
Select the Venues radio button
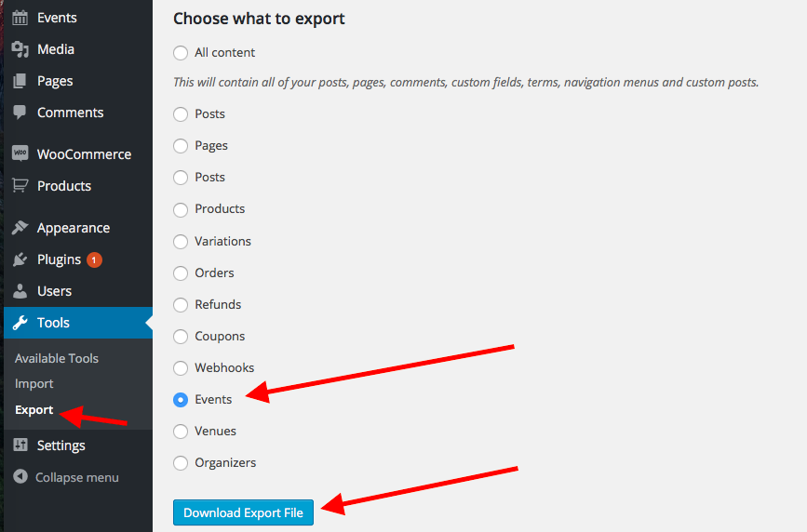(181, 432)
